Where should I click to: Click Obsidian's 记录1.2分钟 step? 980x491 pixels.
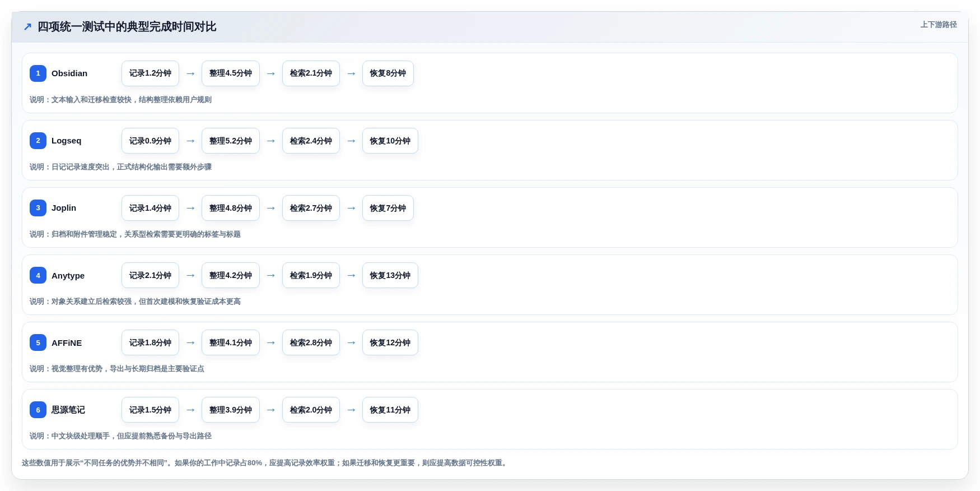(x=150, y=73)
